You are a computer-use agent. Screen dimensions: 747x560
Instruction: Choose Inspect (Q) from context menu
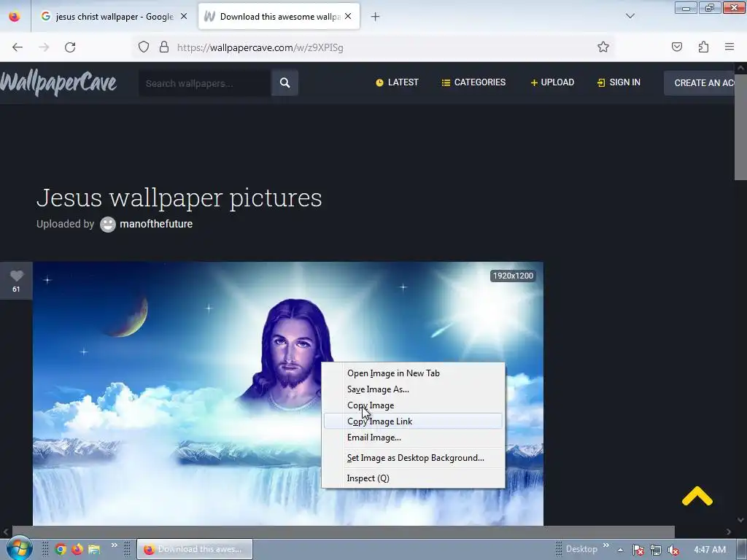point(413,478)
